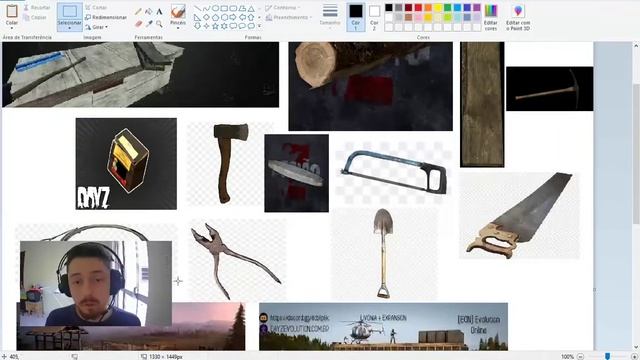Select the Color picker eyedropper tool

149,24
